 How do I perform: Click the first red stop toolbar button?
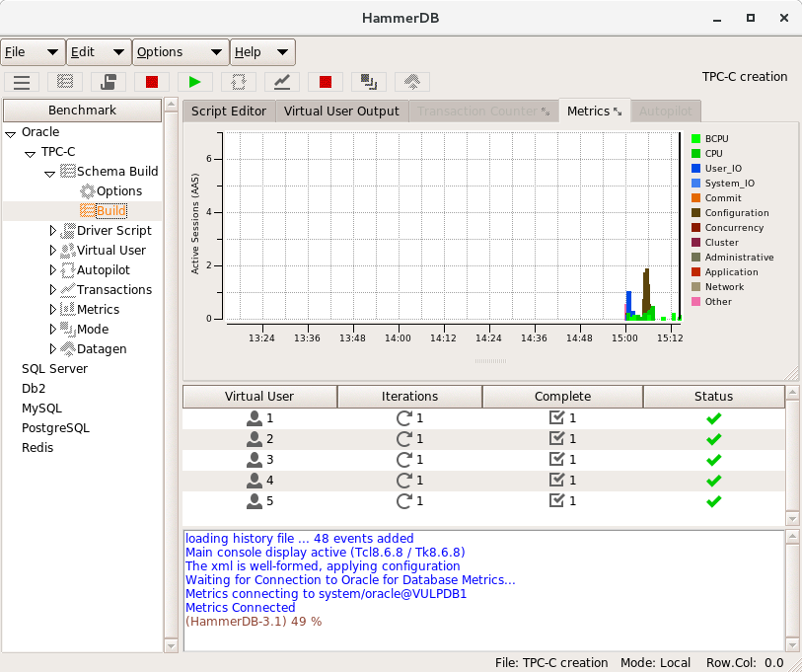[152, 82]
